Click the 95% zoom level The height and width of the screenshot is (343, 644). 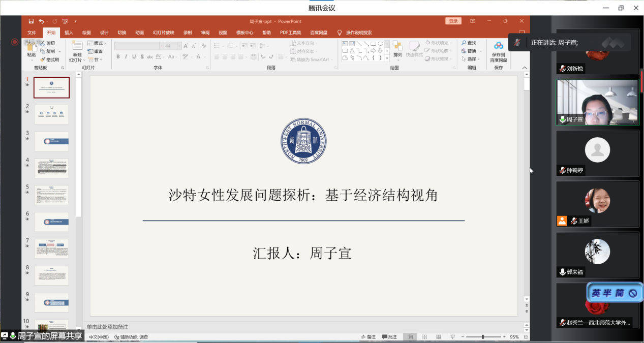(x=514, y=337)
